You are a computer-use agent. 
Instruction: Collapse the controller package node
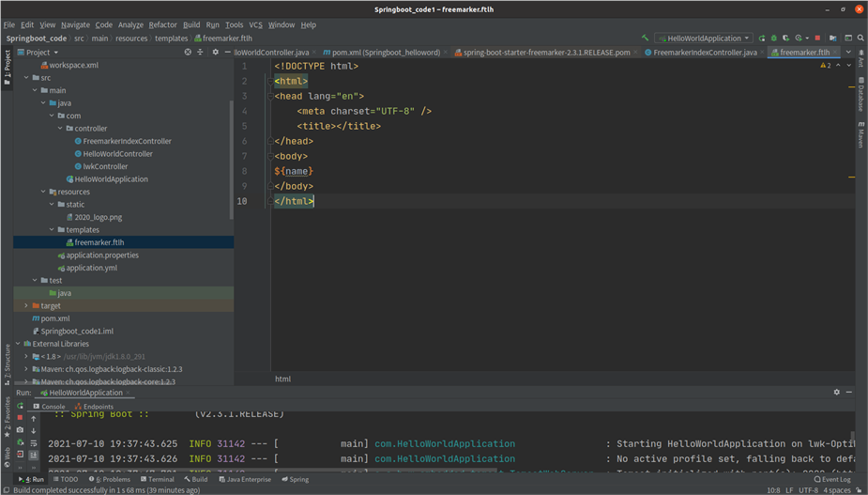pyautogui.click(x=60, y=128)
